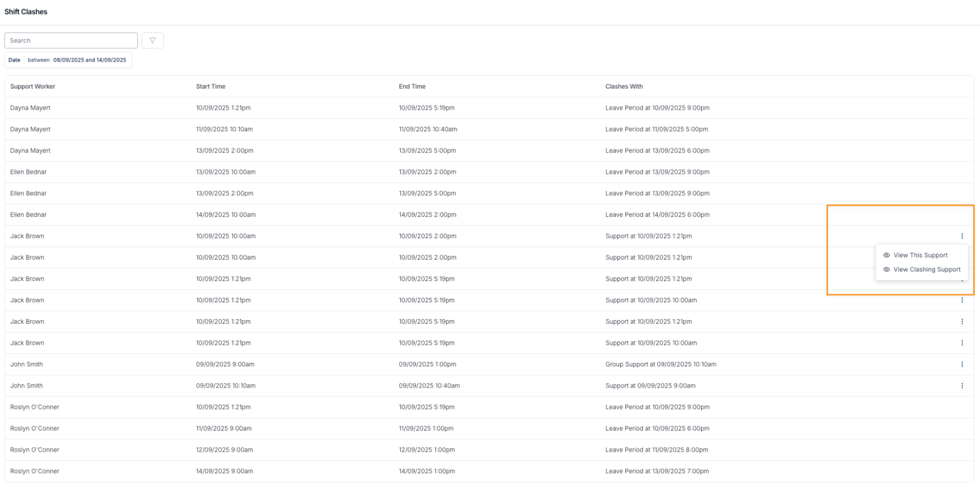Click the Clashes With column header
The width and height of the screenshot is (980, 501).
coord(624,86)
